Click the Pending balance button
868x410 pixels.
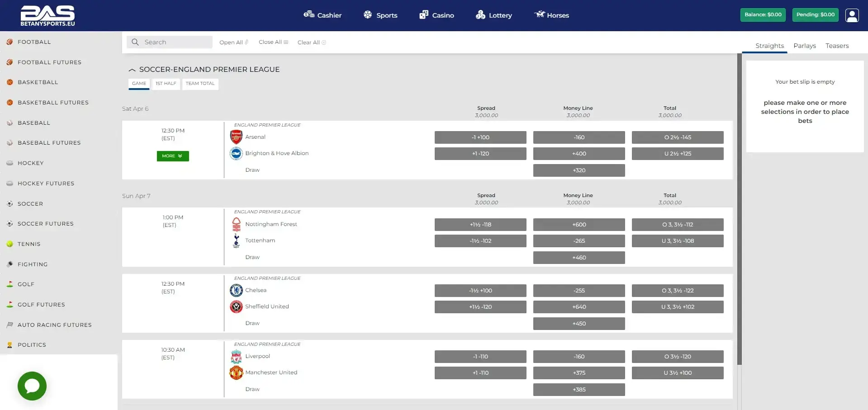(x=815, y=14)
